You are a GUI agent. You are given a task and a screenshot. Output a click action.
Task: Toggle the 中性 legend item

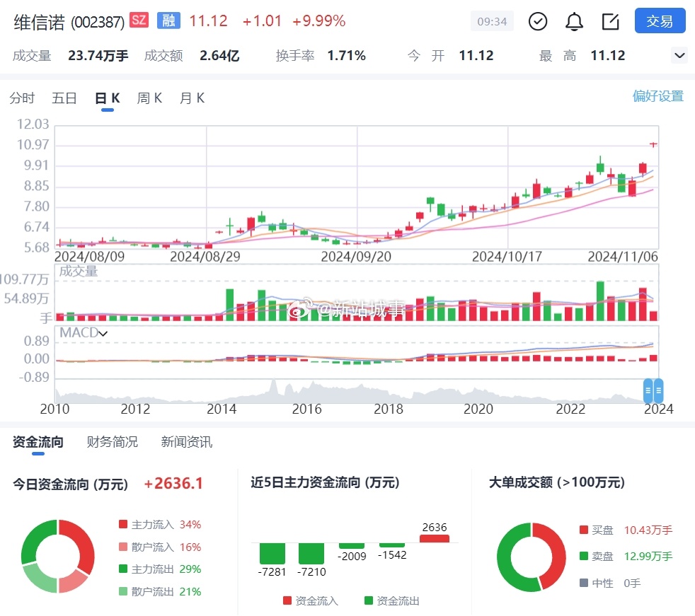[x=597, y=583]
